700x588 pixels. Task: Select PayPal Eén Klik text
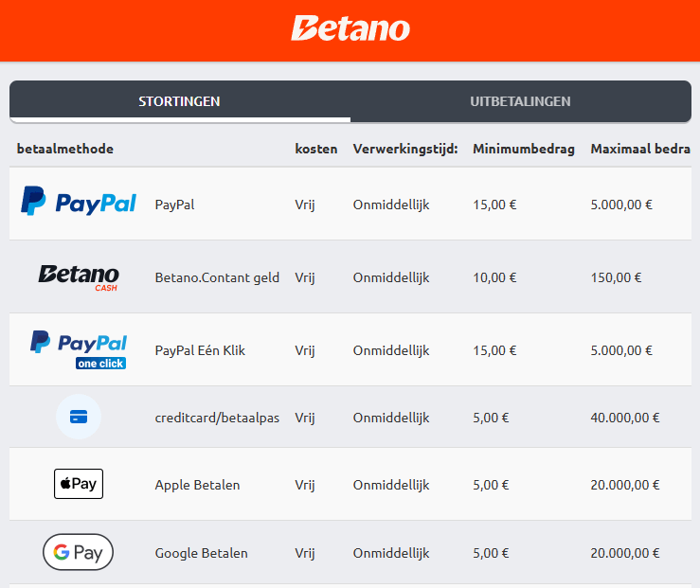tap(200, 350)
